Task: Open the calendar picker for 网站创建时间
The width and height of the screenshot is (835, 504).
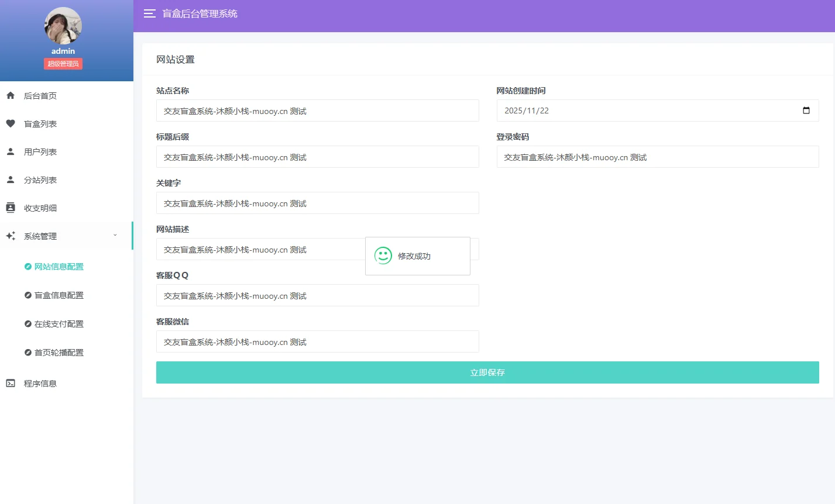Action: pyautogui.click(x=806, y=111)
